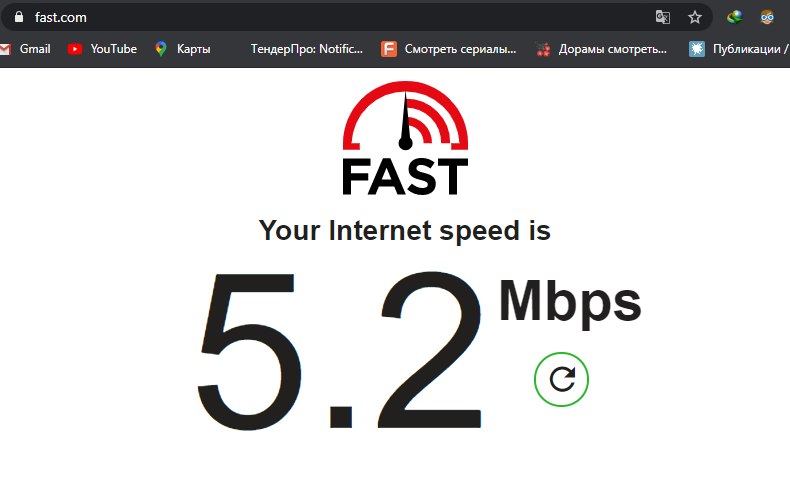Click the 5.2 speed result value
The height and width of the screenshot is (478, 790).
point(339,351)
